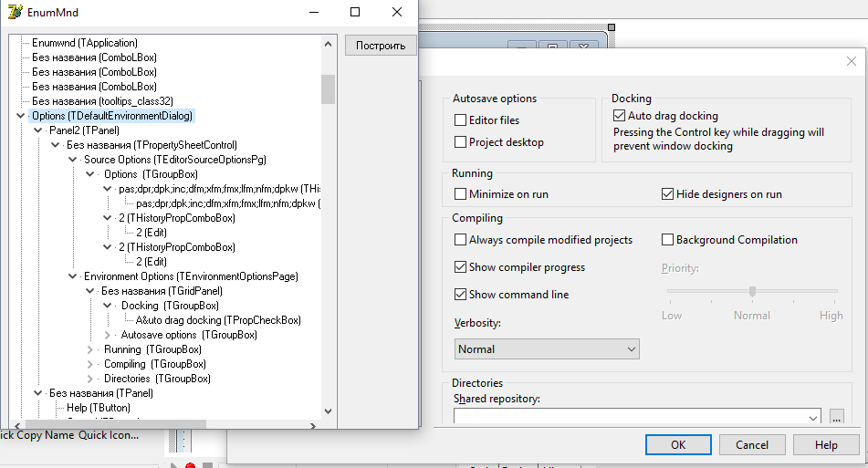The image size is (868, 468).
Task: Click the tree's scroll-up arrow
Action: [329, 44]
